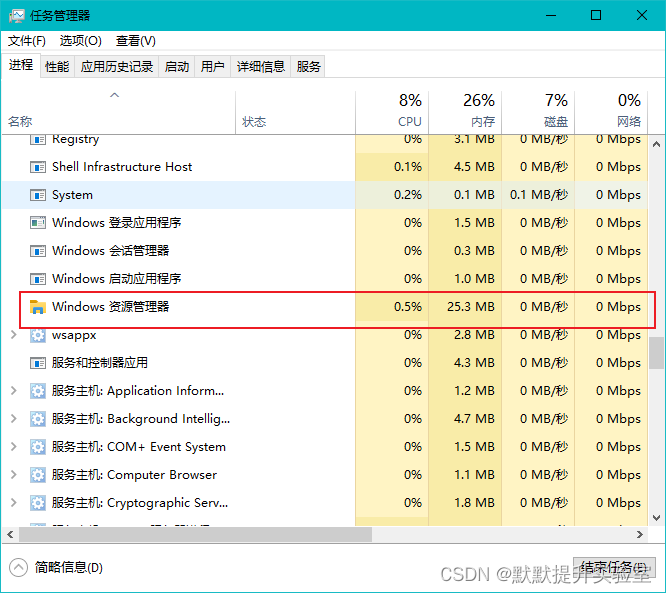This screenshot has width=666, height=593.
Task: Click the Background Intellig... service gear icon
Action: pyautogui.click(x=38, y=419)
